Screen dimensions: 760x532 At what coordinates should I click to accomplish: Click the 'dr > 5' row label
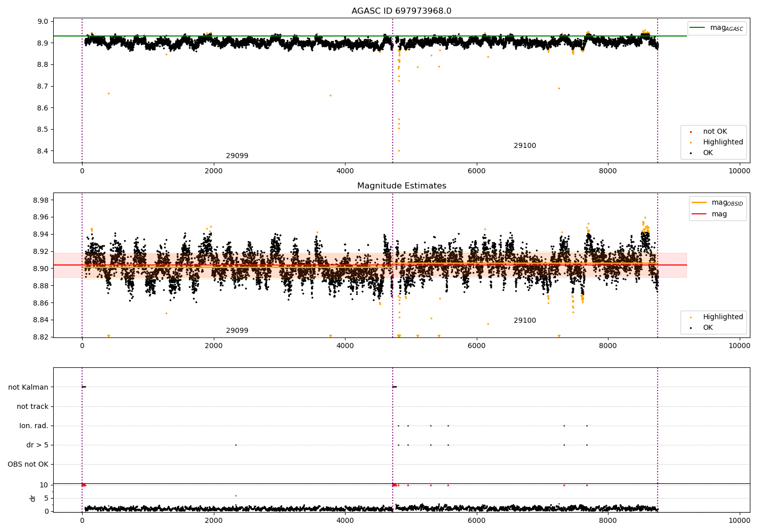(37, 445)
